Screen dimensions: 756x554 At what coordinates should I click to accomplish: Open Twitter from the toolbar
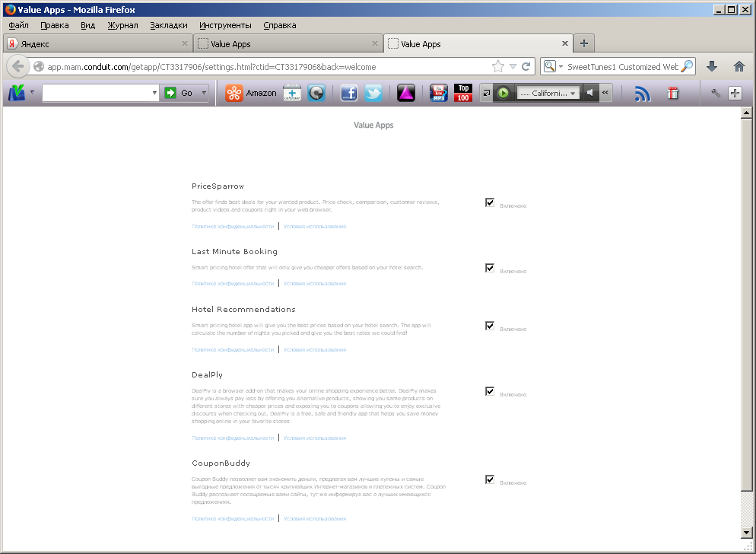point(373,93)
